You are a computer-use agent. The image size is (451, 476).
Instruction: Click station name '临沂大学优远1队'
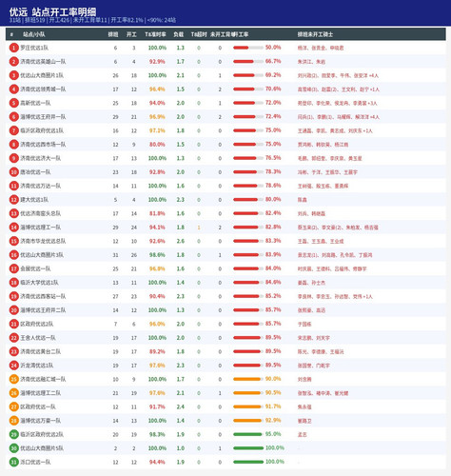(x=39, y=283)
